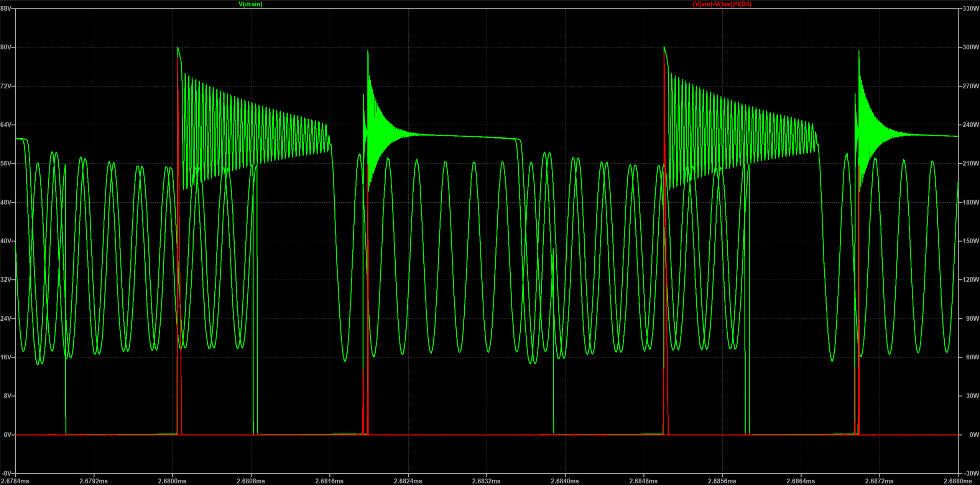The height and width of the screenshot is (485, 980).
Task: Click the 2.6784ms time axis label
Action: click(x=15, y=481)
